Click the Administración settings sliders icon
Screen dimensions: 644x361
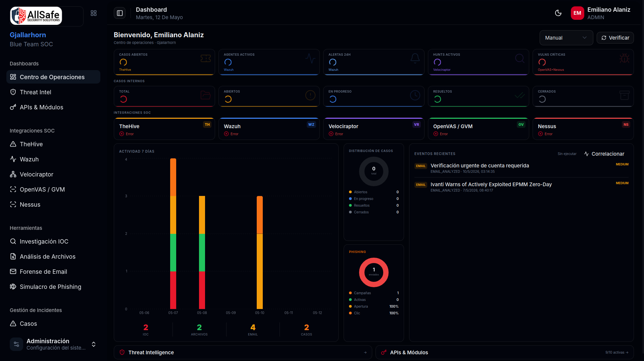click(x=16, y=344)
